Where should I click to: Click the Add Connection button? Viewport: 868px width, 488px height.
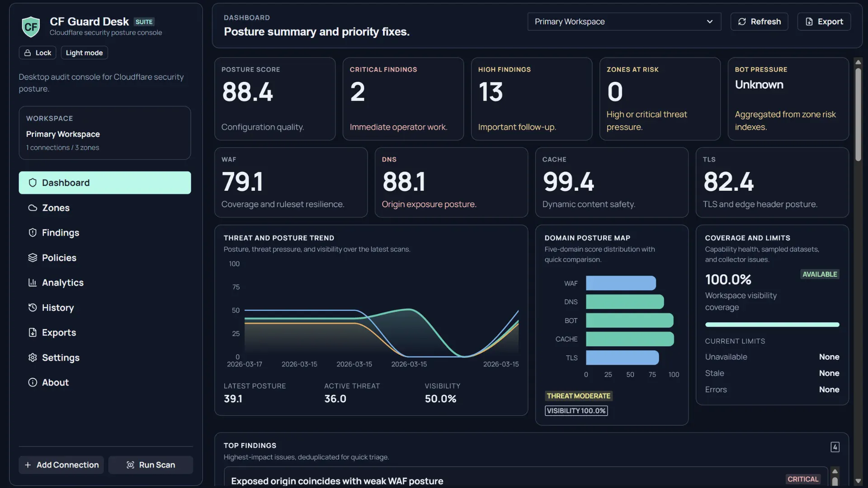click(61, 465)
